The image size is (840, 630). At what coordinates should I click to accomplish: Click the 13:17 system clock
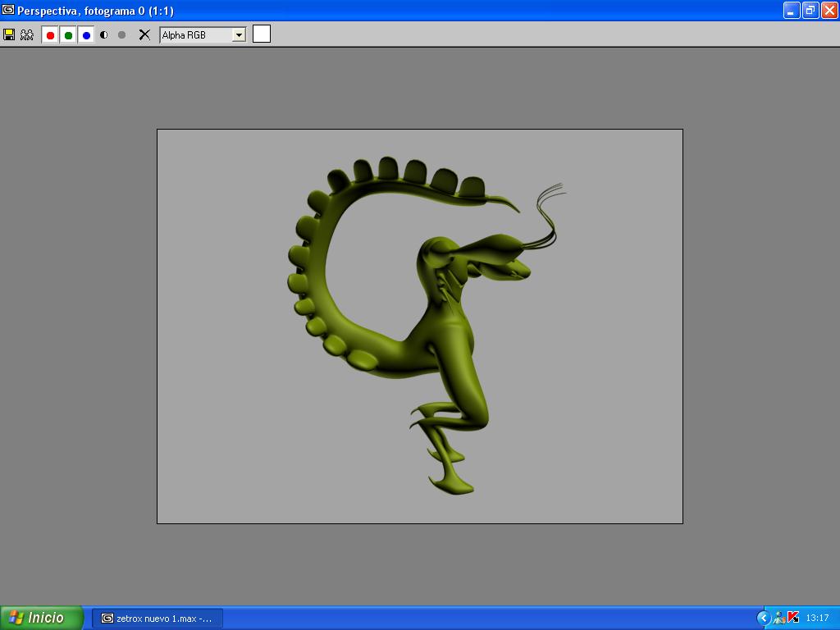tap(818, 619)
